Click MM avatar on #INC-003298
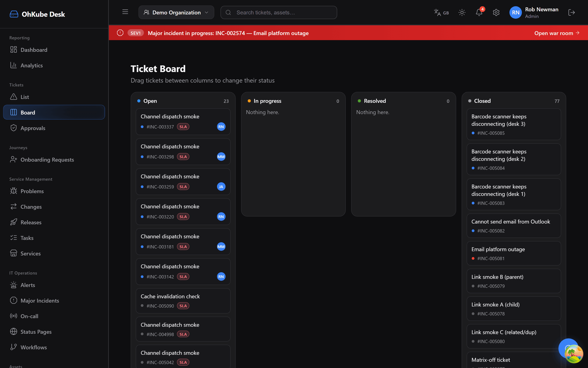588x368 pixels. click(x=221, y=157)
